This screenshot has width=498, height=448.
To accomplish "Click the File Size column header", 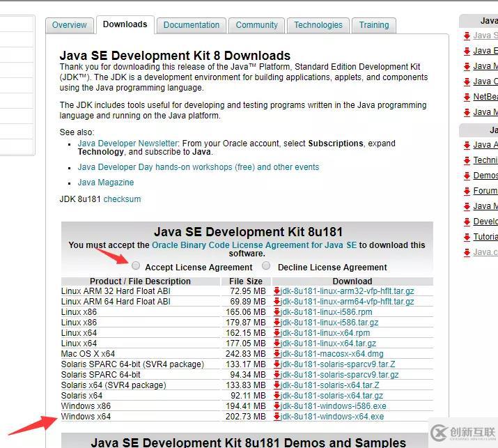I will (x=246, y=281).
